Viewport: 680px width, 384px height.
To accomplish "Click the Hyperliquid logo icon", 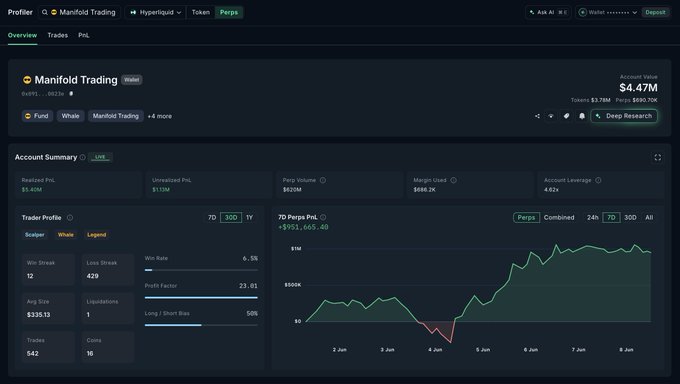I will click(133, 12).
